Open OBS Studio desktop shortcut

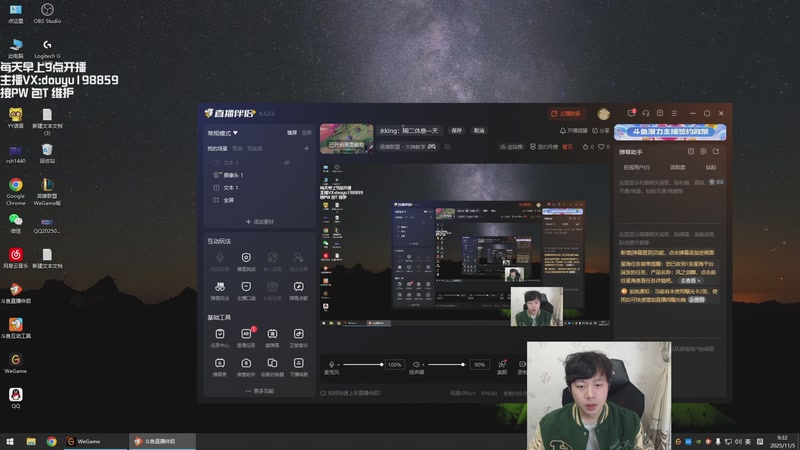pos(47,14)
